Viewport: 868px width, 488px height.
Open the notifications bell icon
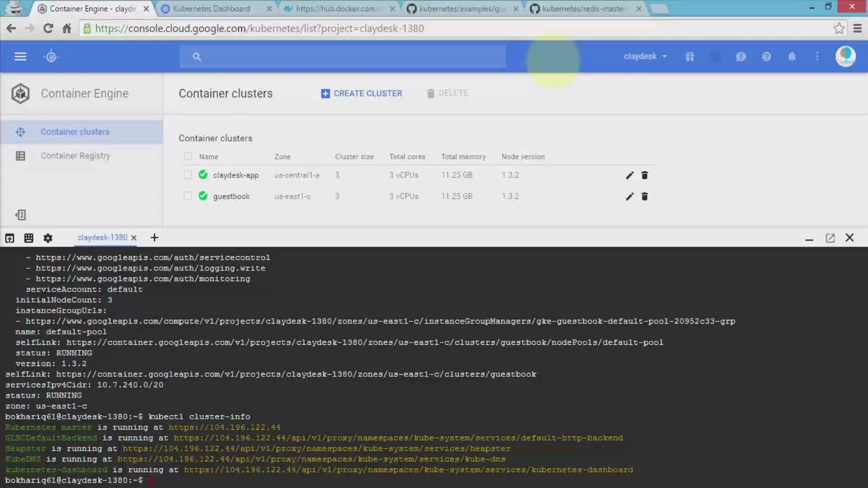tap(792, 56)
